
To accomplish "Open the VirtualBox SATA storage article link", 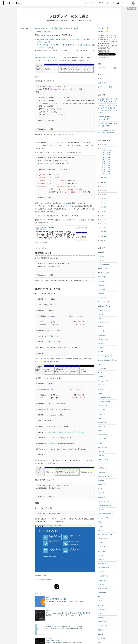I will pyautogui.click(x=65, y=40).
